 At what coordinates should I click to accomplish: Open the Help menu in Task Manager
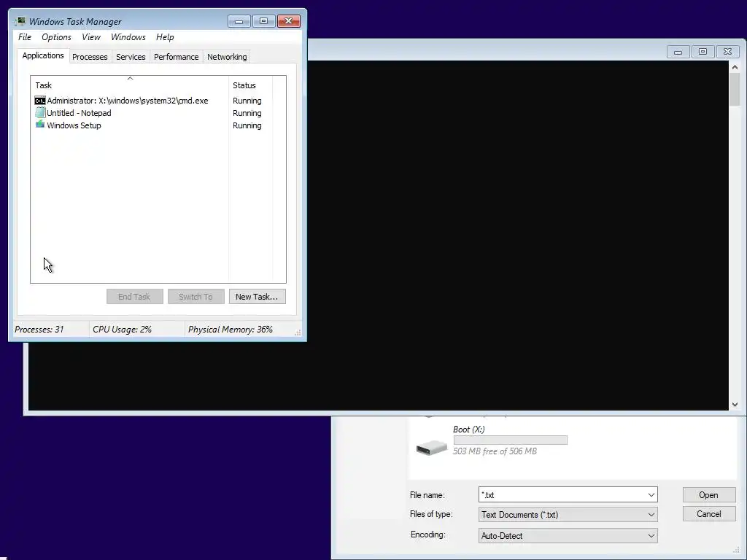click(x=165, y=37)
